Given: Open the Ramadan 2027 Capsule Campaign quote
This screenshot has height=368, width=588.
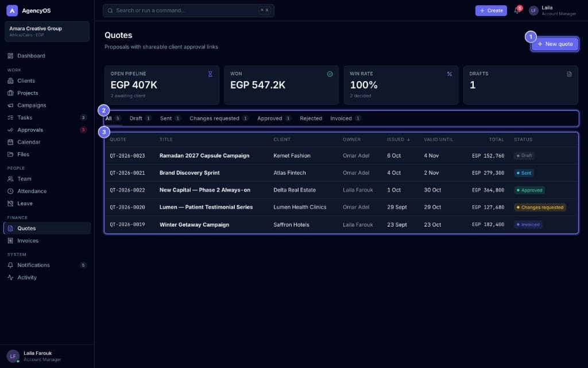Looking at the screenshot, I should click(341, 155).
